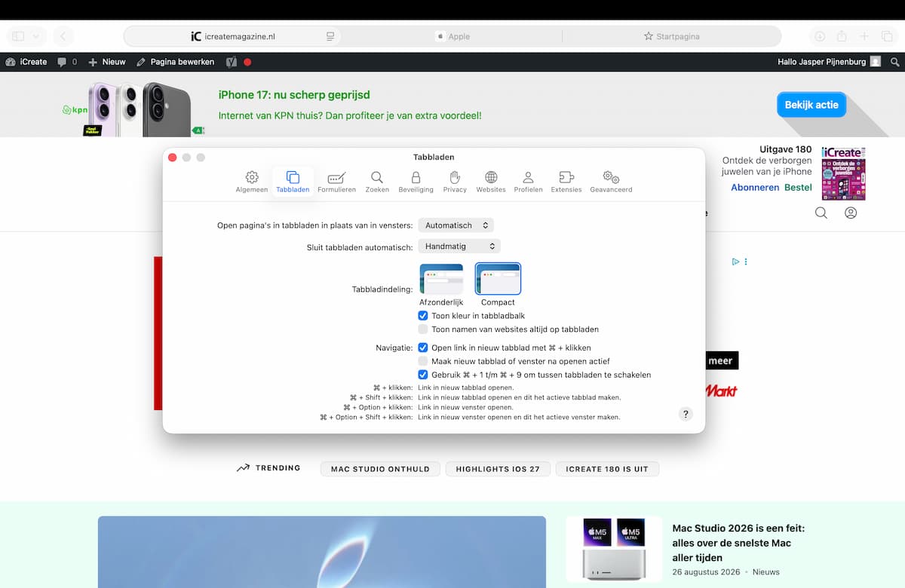Click the AdChoices triangle icon
Screen dimensions: 905x588
[x=735, y=262]
